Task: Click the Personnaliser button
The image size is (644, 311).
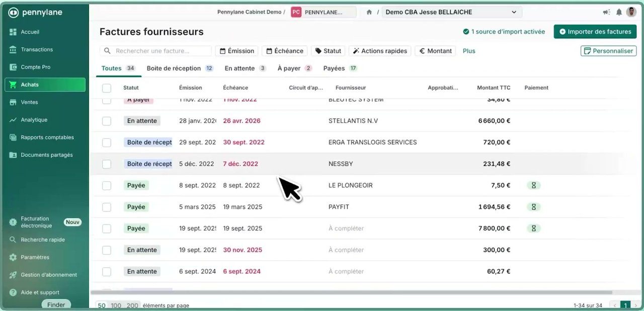Action: click(608, 51)
